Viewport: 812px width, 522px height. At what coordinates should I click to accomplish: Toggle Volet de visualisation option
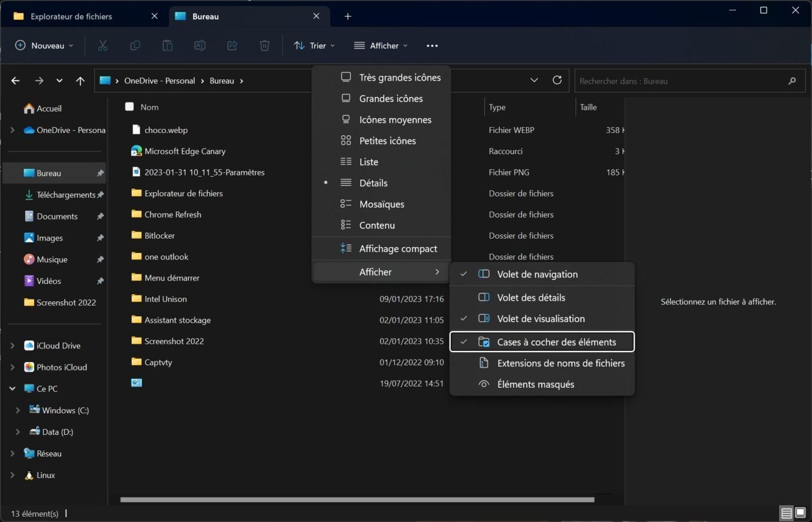click(x=542, y=319)
